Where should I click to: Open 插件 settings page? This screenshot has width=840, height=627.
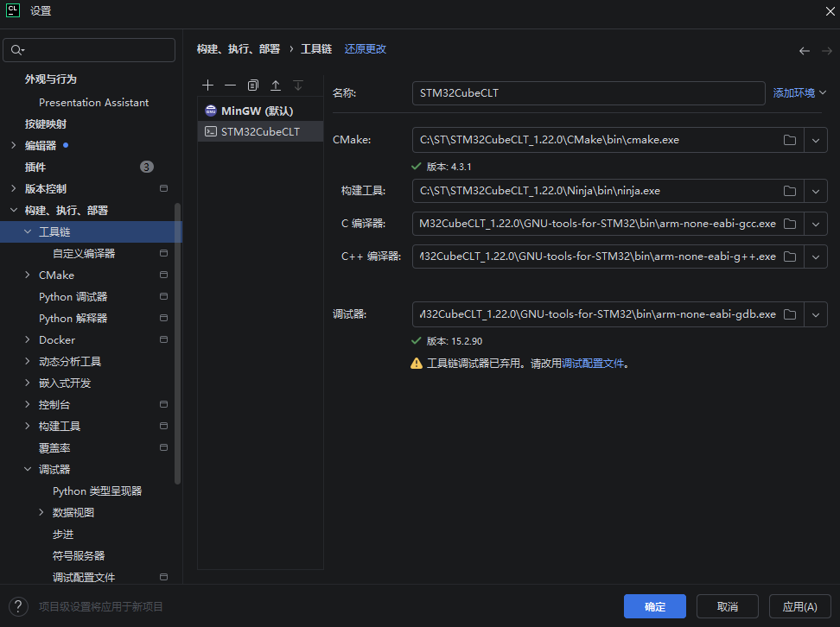click(35, 167)
